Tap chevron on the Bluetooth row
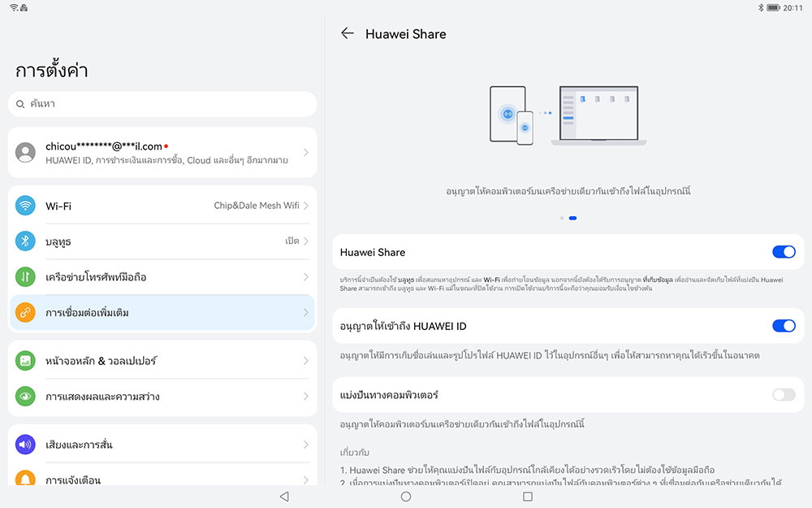Image resolution: width=812 pixels, height=508 pixels. point(306,241)
